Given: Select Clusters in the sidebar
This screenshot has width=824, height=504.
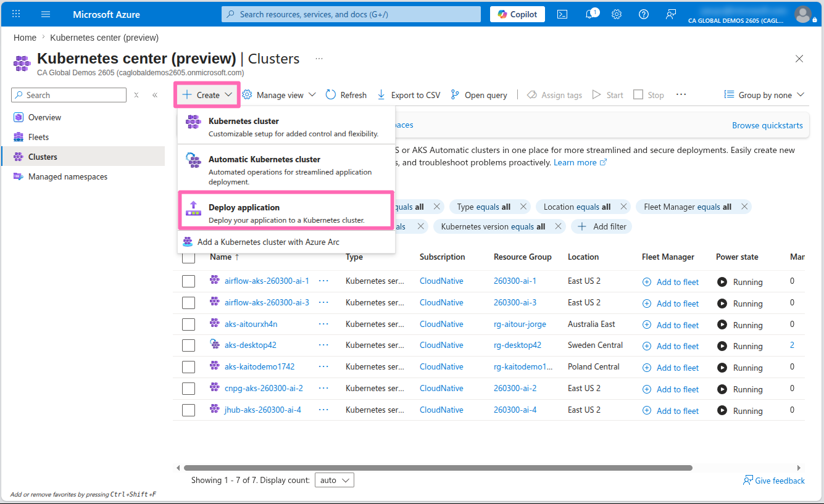Looking at the screenshot, I should 83,157.
